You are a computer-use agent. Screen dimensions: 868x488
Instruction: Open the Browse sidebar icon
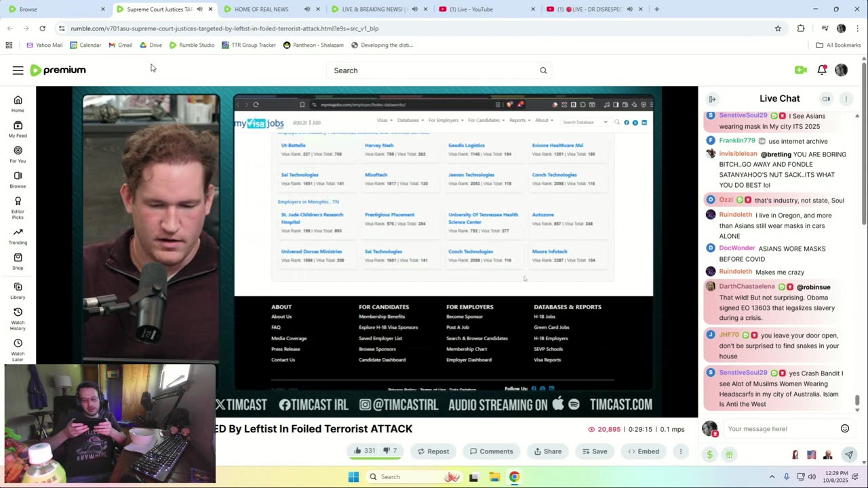pos(18,179)
